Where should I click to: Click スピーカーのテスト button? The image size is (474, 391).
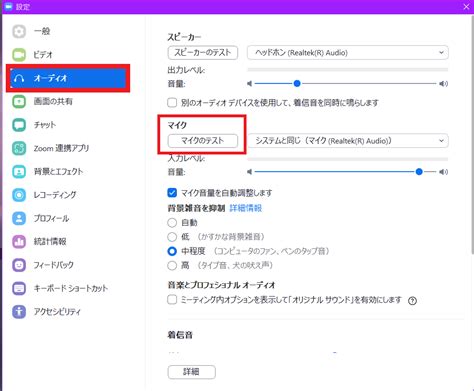point(203,53)
